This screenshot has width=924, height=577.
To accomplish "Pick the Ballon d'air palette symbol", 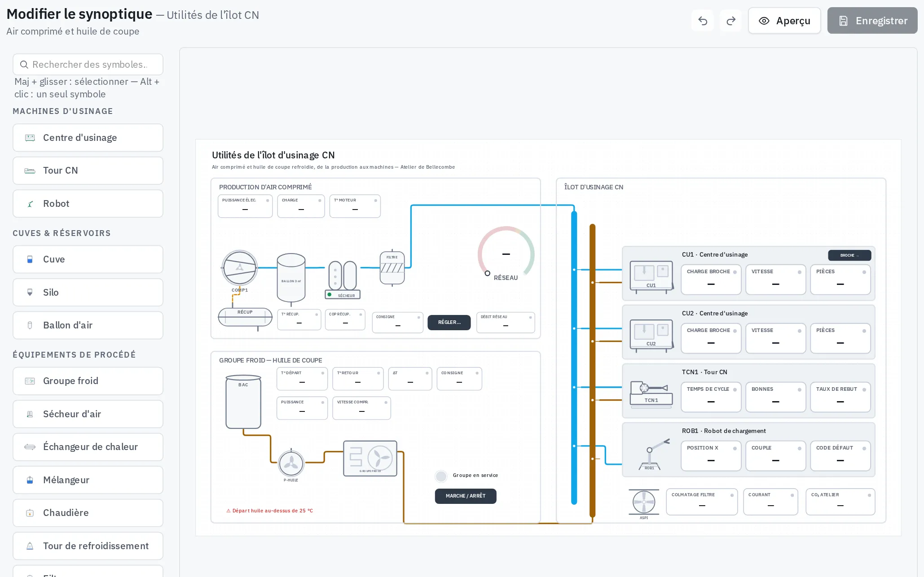I will click(x=88, y=325).
